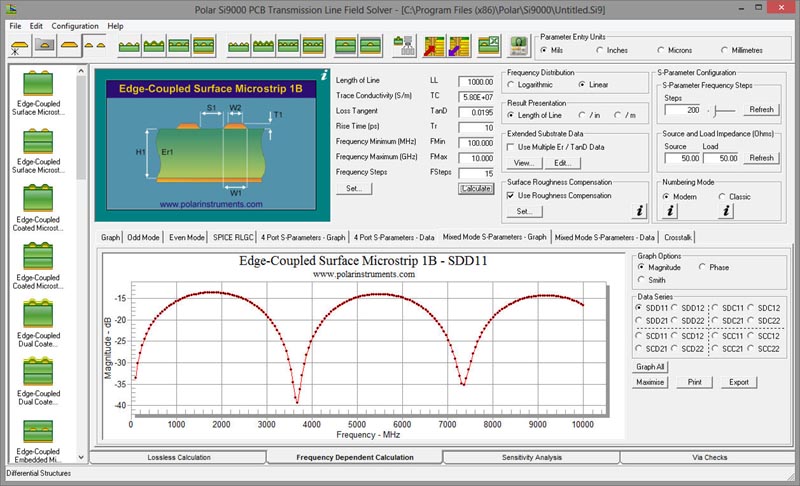Click the structure hierarchy tree toolbar icon
This screenshot has width=800, height=486.
tap(404, 46)
